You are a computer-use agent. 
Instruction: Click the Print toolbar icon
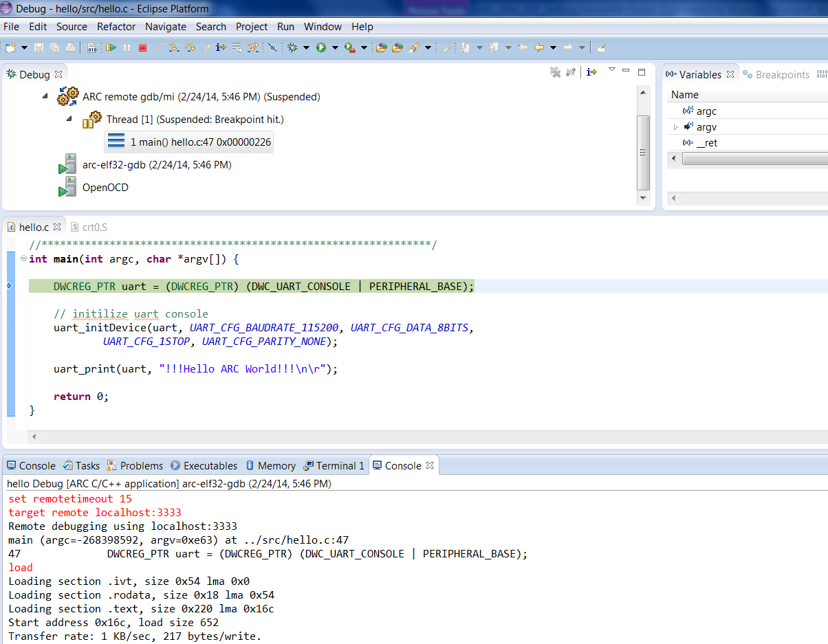point(70,47)
